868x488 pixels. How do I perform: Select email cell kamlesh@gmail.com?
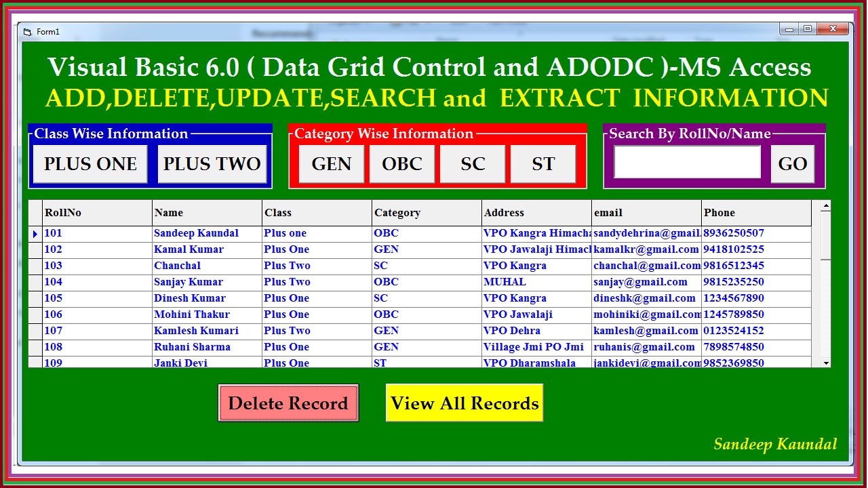pyautogui.click(x=646, y=331)
